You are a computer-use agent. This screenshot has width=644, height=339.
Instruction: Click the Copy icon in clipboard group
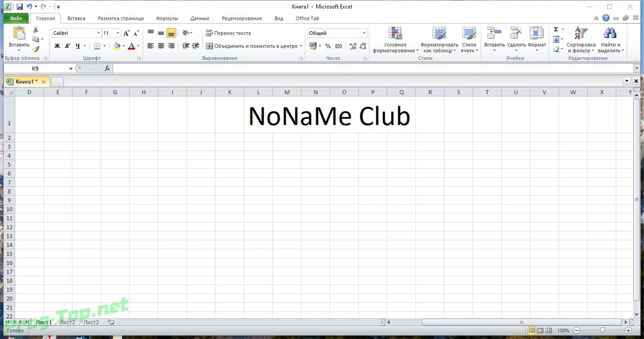[35, 39]
